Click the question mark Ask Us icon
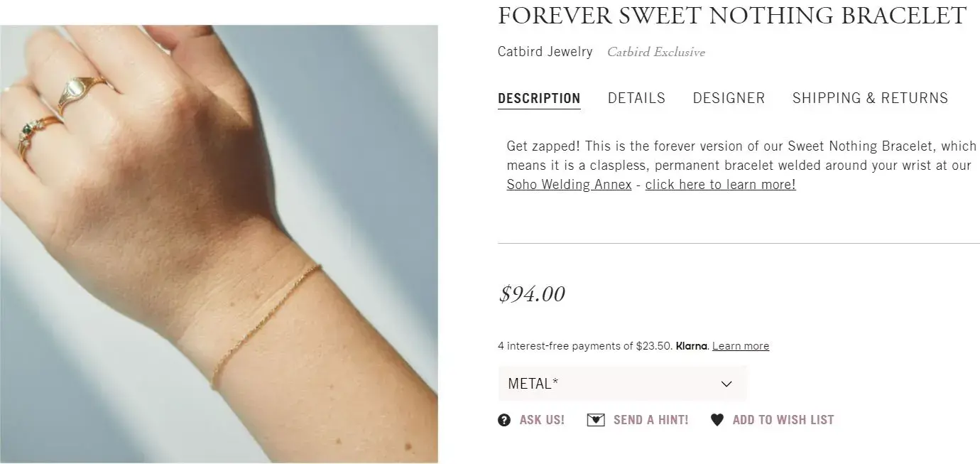This screenshot has width=980, height=464. pos(504,420)
